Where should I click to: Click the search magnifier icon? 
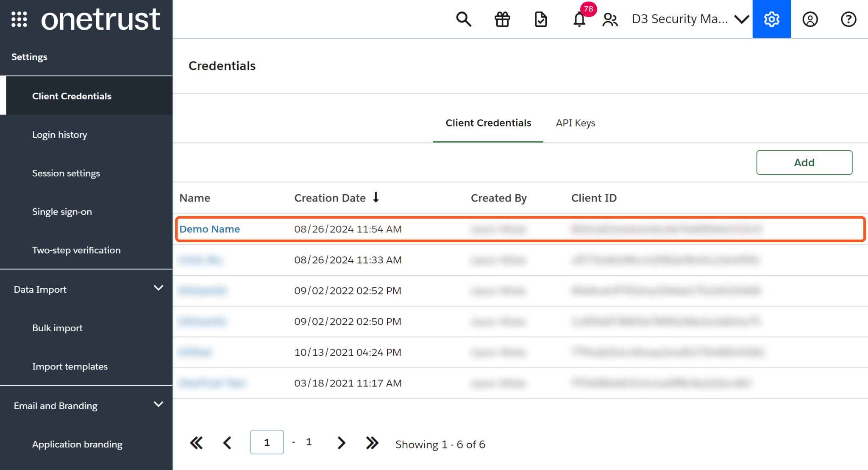pos(463,20)
